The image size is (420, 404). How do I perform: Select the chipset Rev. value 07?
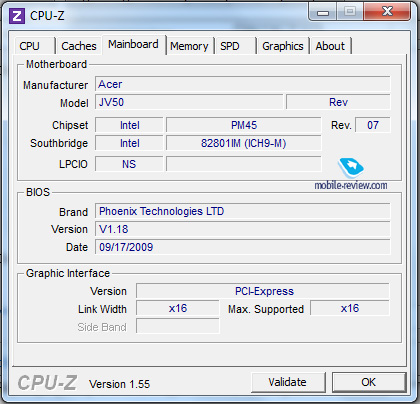pyautogui.click(x=373, y=125)
